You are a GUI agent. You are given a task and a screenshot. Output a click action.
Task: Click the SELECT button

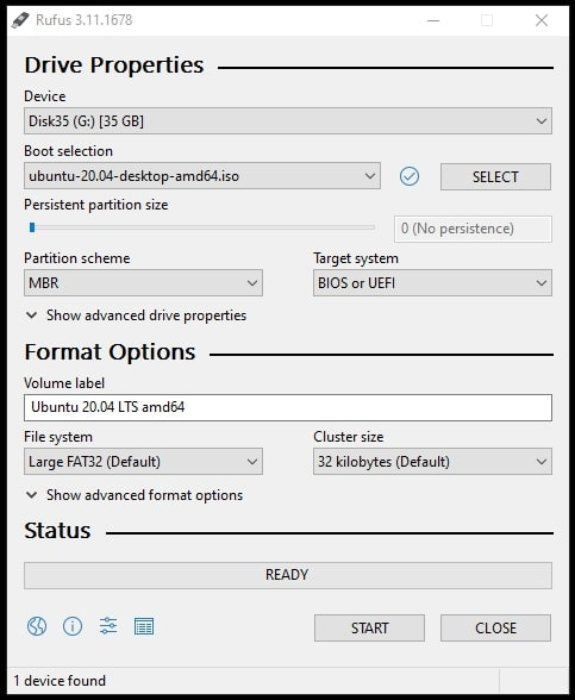496,177
